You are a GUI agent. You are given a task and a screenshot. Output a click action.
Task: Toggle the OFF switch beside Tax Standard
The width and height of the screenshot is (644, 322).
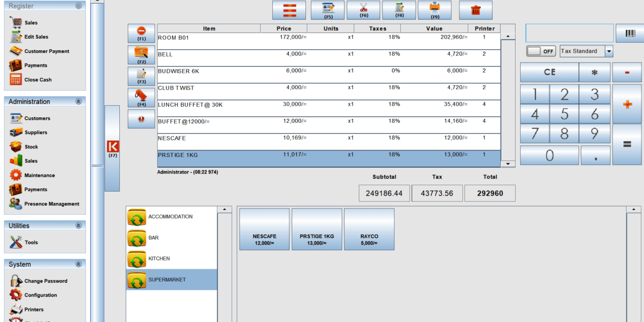(541, 51)
